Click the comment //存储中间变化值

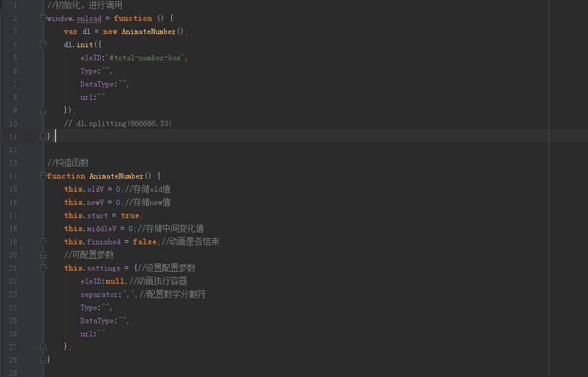click(171, 228)
